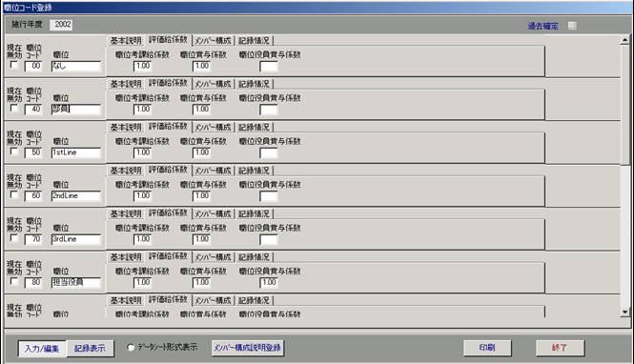Open 記録情況 tab for 1stLine row
Viewport: 634px width, 364px height.
pos(254,128)
